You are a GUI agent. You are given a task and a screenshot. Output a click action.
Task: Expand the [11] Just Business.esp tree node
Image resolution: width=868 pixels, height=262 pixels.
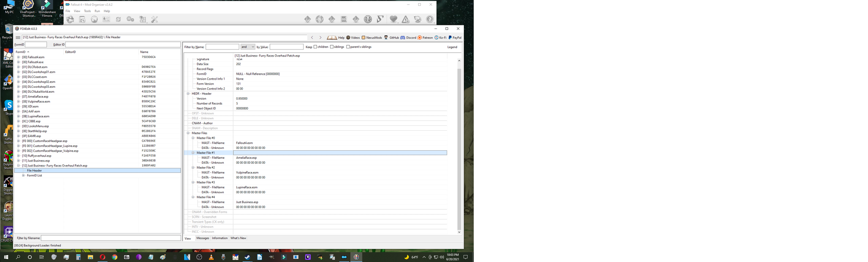19,161
